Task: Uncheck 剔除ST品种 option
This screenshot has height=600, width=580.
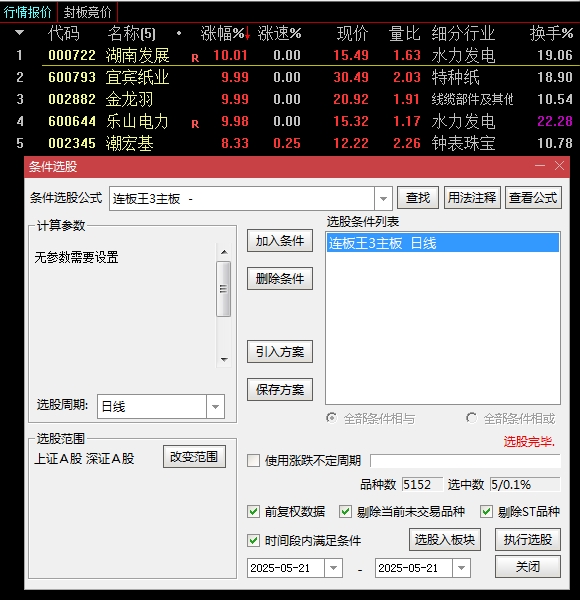Action: (486, 511)
